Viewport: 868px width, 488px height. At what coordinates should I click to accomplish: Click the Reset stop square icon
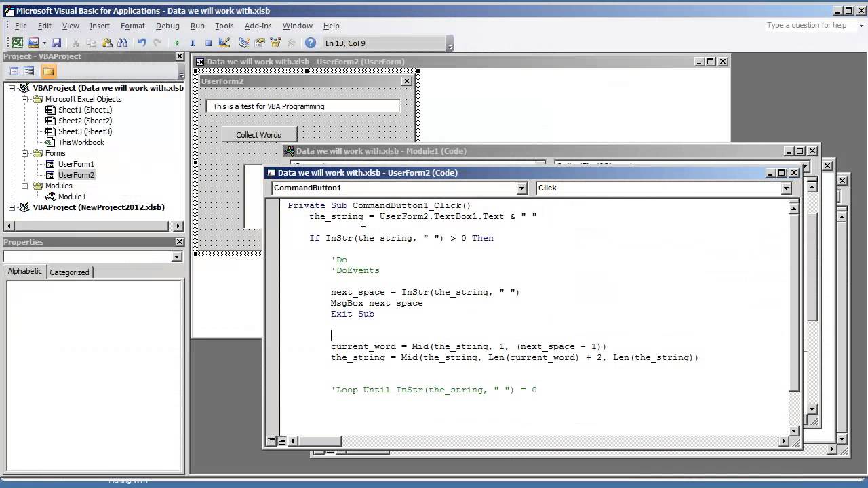[x=208, y=43]
